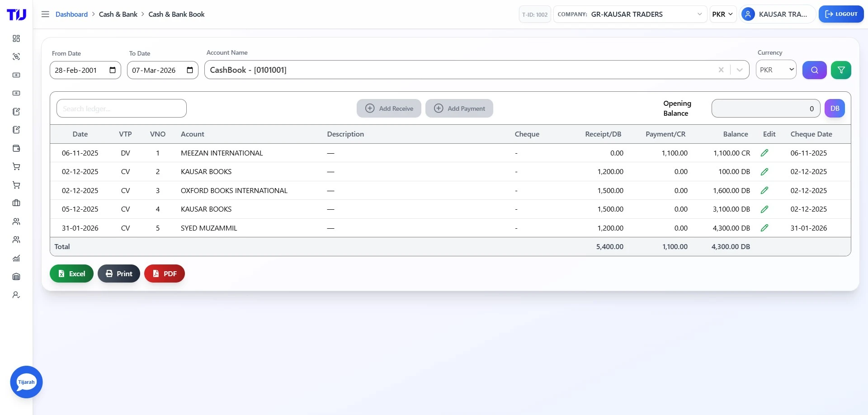Open the wallet icon in the sidebar
This screenshot has width=868, height=415.
coord(16,148)
